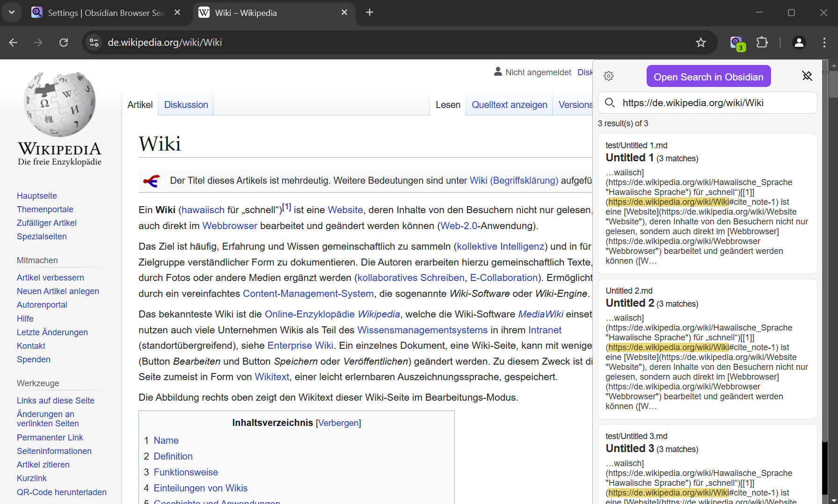Close the Wiki – Wikipedia tab

tap(344, 13)
